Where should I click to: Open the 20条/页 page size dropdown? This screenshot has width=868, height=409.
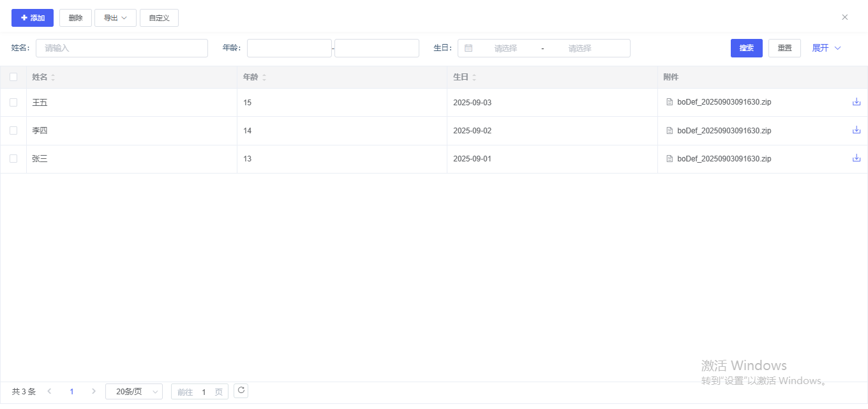134,392
